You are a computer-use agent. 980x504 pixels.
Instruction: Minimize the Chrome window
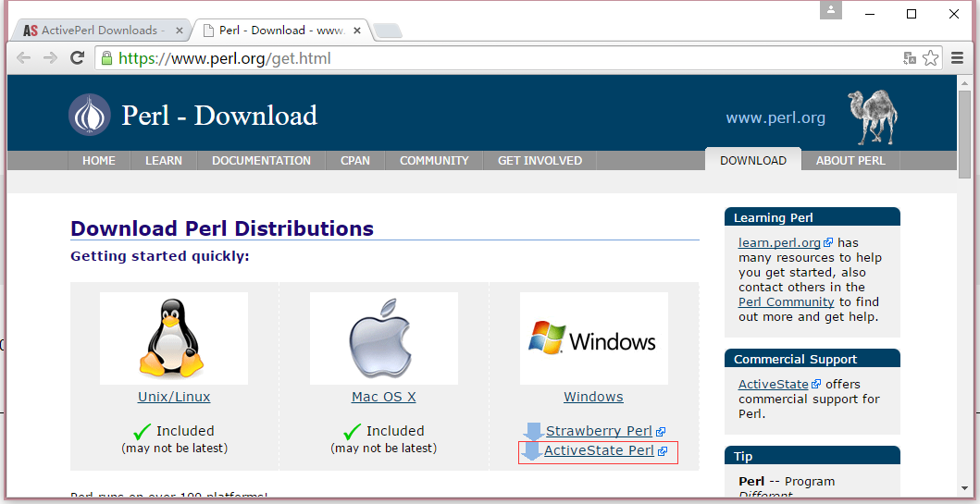tap(869, 14)
